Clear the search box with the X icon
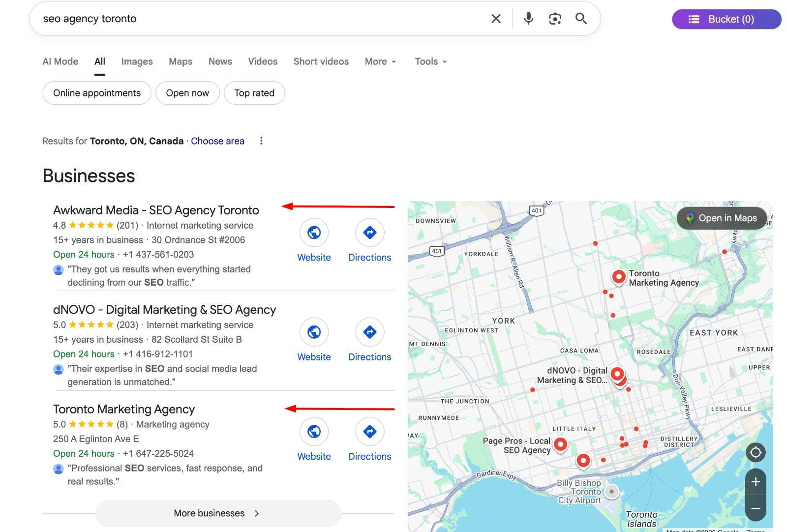Screen dimensions: 787x532 tap(496, 19)
